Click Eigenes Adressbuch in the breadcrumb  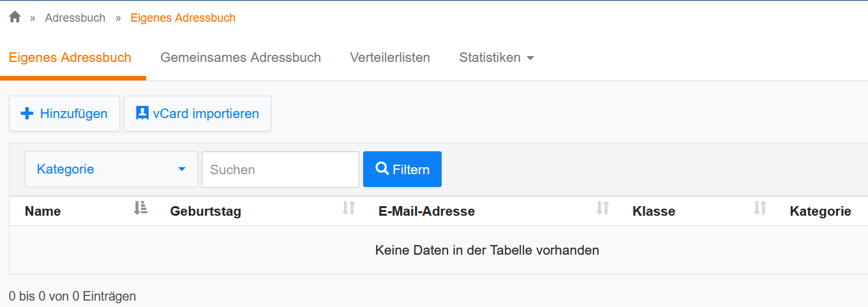[183, 18]
